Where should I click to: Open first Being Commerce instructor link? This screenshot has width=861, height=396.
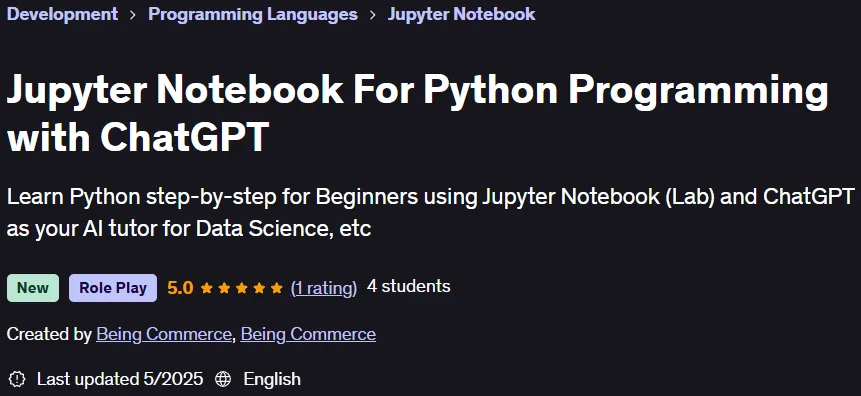coord(164,334)
